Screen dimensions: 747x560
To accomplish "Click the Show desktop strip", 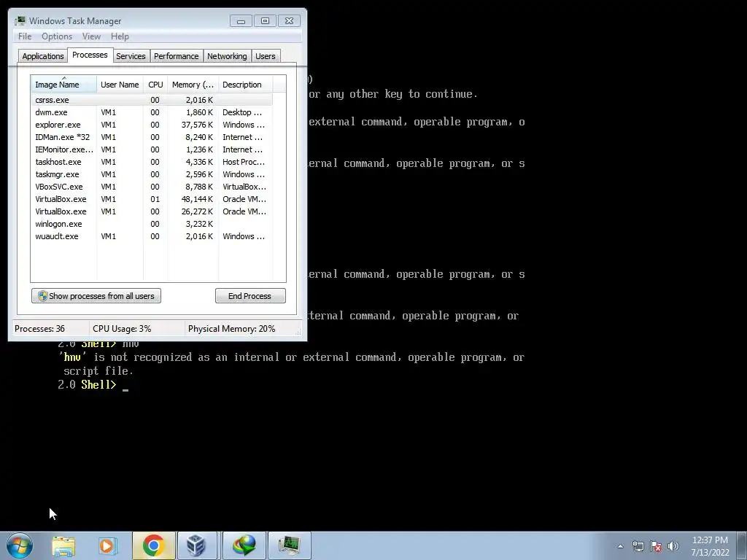I will [x=742, y=545].
